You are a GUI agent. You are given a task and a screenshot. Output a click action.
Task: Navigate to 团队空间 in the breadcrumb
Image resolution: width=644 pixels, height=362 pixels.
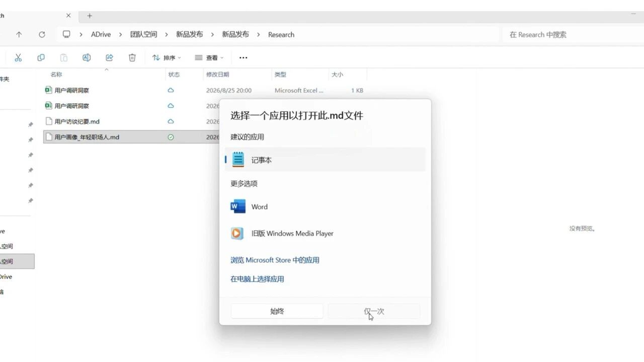143,35
